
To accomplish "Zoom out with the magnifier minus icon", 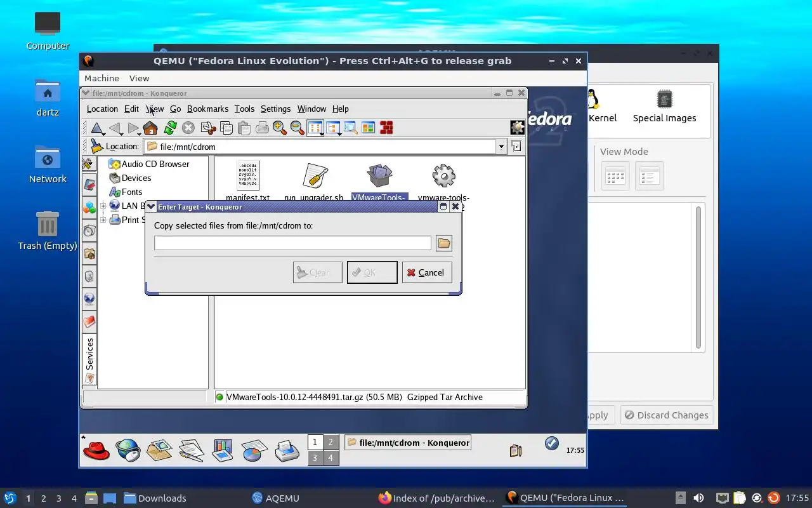I will (298, 128).
